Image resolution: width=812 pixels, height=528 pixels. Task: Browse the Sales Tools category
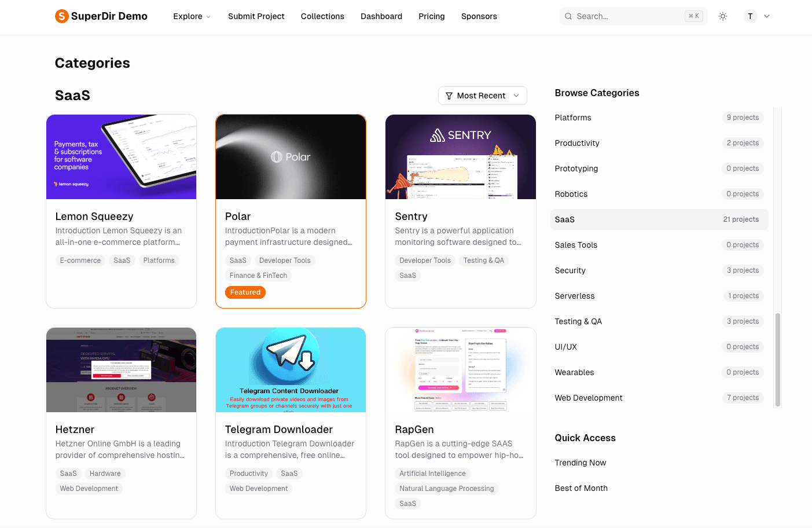point(659,245)
